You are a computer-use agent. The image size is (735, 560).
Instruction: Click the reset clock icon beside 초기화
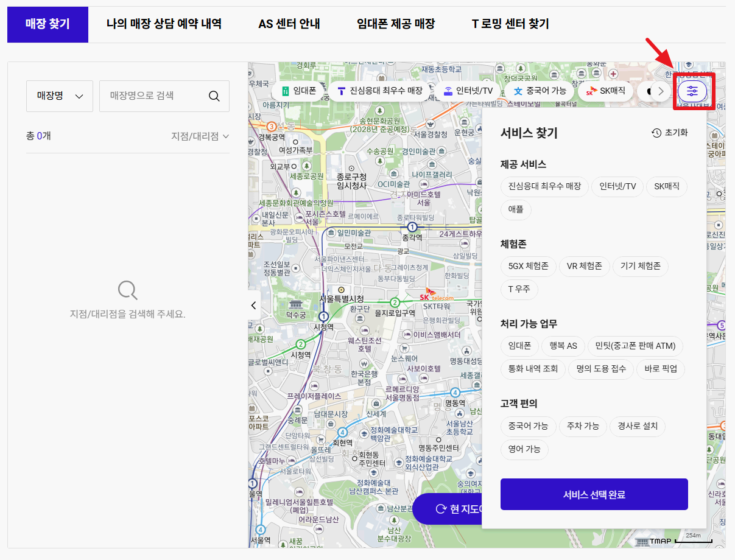[x=656, y=133]
